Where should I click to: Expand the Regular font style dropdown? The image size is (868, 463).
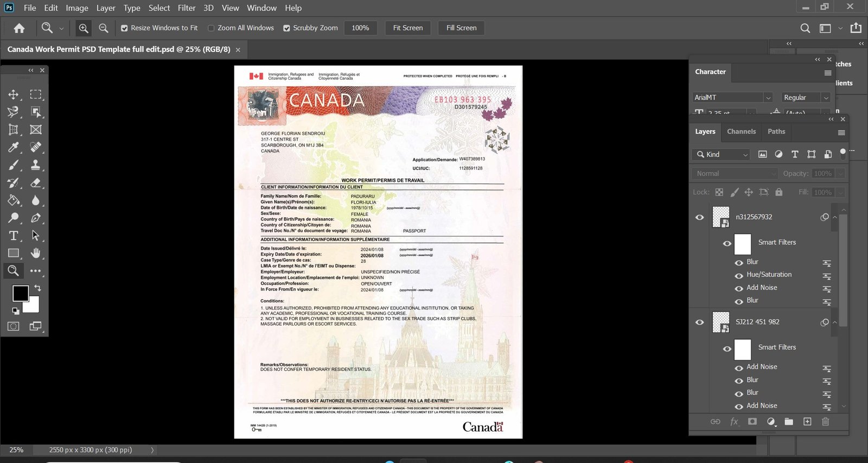(806, 98)
